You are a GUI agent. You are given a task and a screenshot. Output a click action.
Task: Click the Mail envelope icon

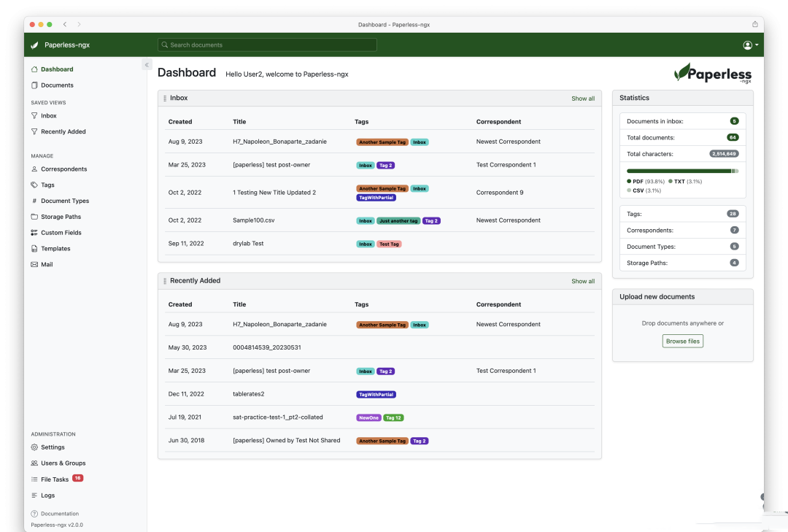click(x=34, y=264)
